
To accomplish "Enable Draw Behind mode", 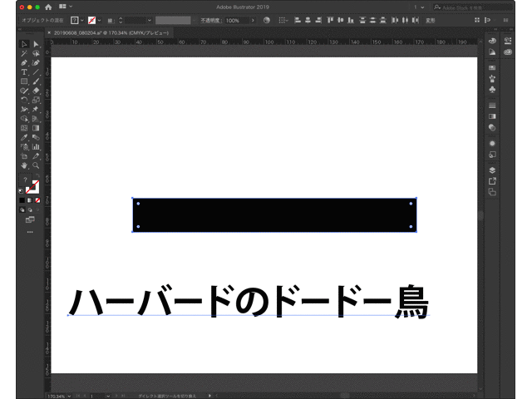I will (x=30, y=210).
